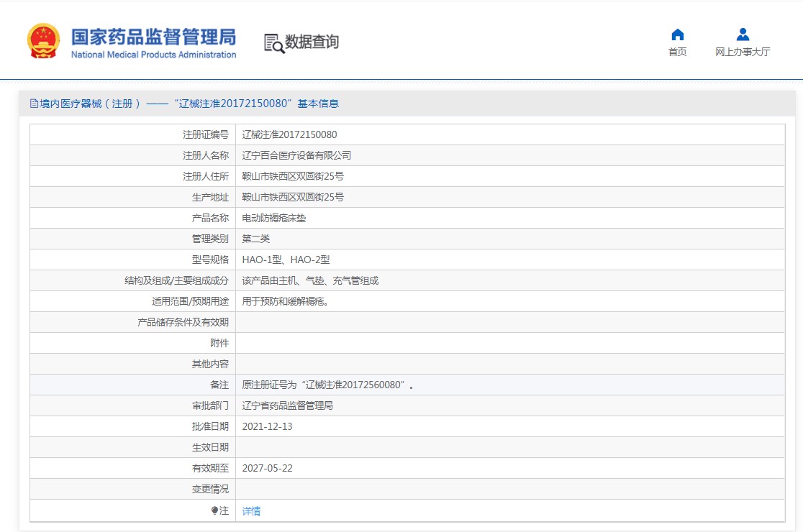This screenshot has width=803, height=532.
Task: Click the remark 原注册证号为 text
Action: pos(328,385)
